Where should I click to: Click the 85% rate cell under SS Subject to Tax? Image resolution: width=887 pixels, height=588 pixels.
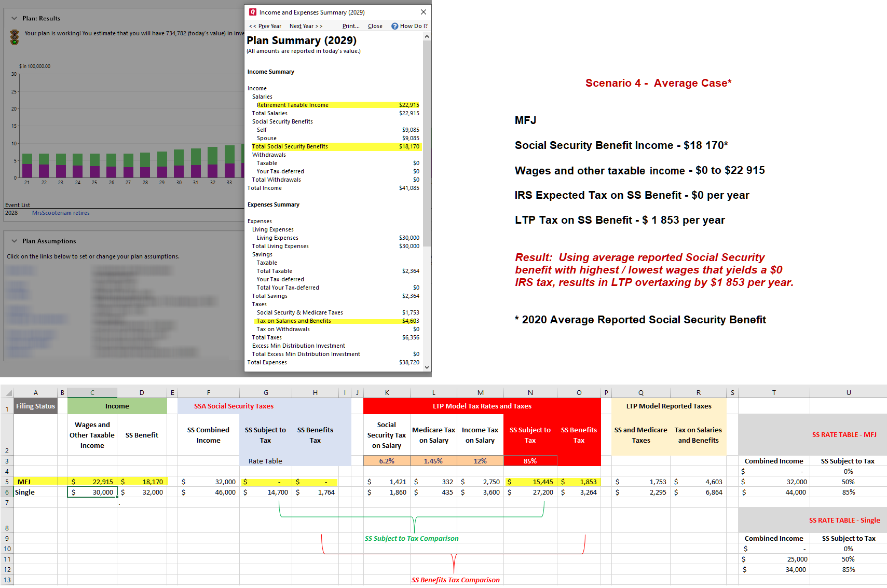click(530, 461)
